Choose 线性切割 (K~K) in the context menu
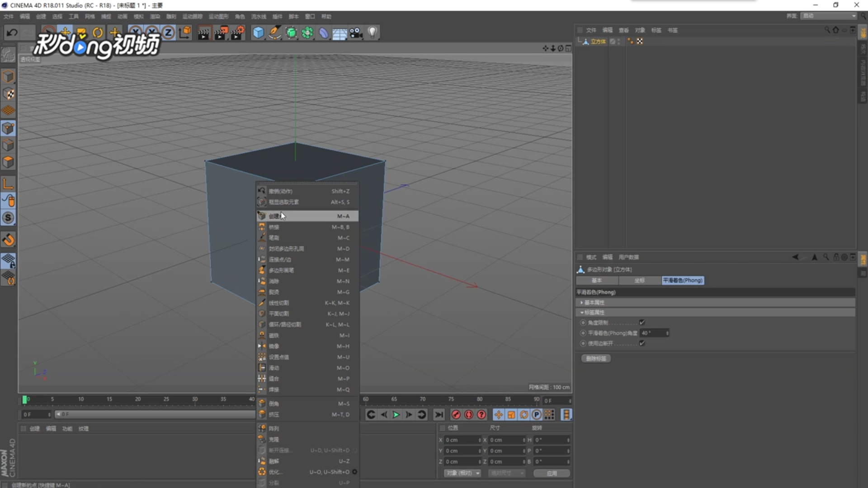This screenshot has width=868, height=488. coord(307,303)
